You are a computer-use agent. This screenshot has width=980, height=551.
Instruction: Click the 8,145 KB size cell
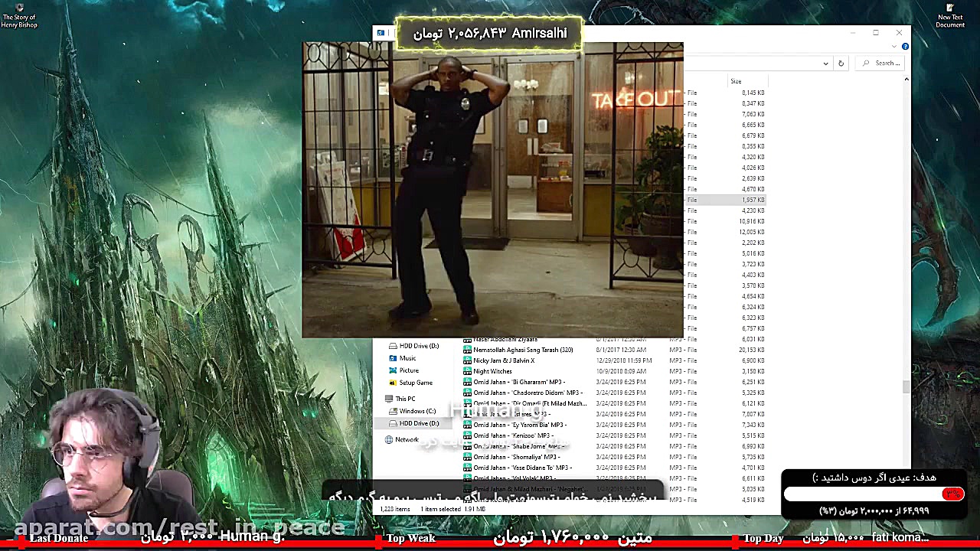753,93
